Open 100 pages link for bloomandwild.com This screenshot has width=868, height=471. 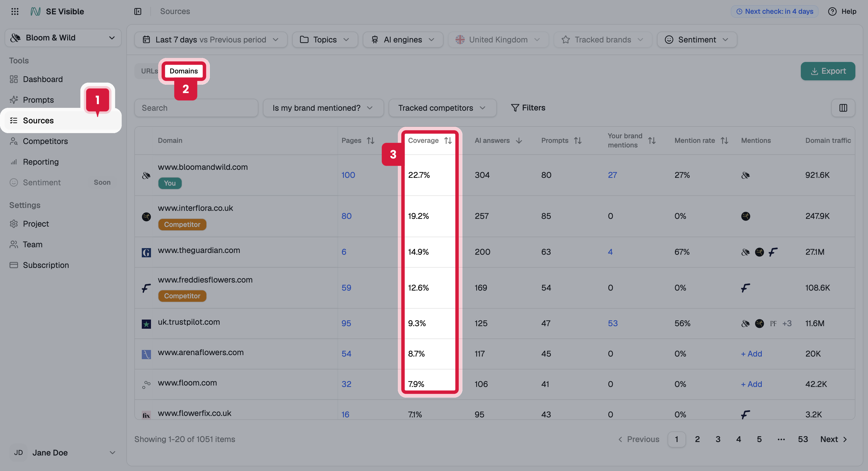click(348, 175)
